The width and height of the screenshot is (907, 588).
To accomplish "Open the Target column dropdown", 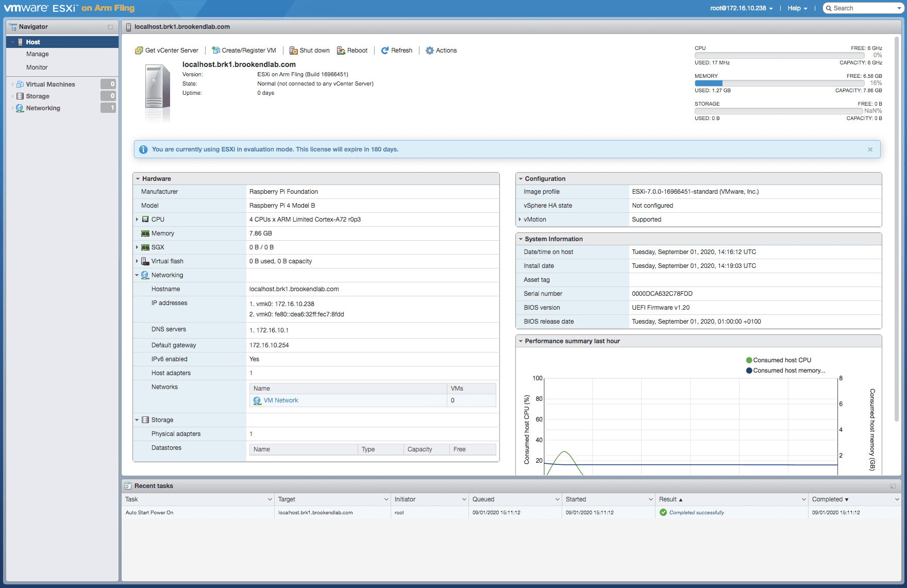I will (387, 499).
